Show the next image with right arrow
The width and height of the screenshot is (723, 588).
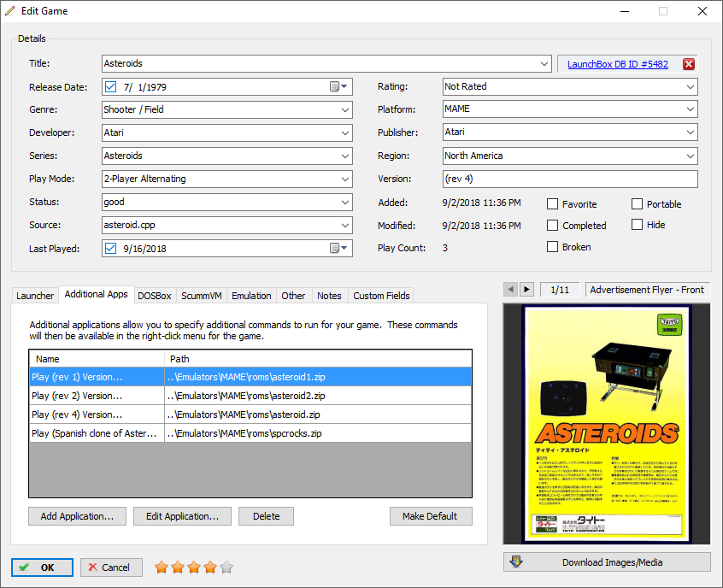[x=527, y=289]
